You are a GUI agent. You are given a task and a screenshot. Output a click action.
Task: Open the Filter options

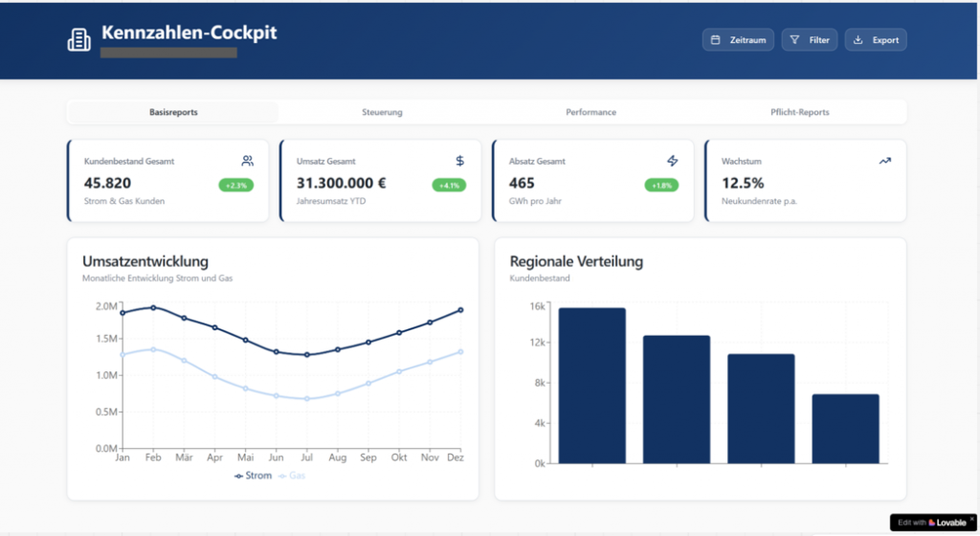(x=810, y=40)
